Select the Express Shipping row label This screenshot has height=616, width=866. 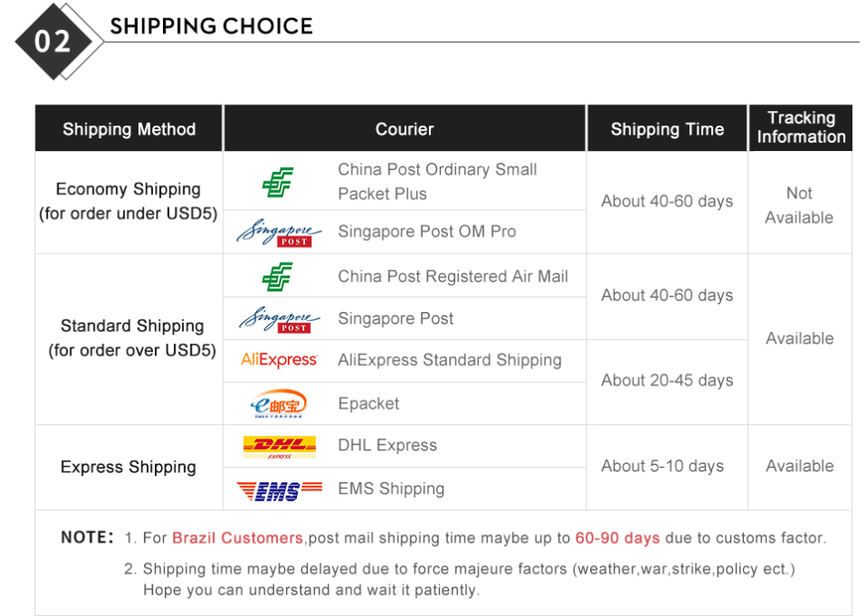(x=128, y=467)
